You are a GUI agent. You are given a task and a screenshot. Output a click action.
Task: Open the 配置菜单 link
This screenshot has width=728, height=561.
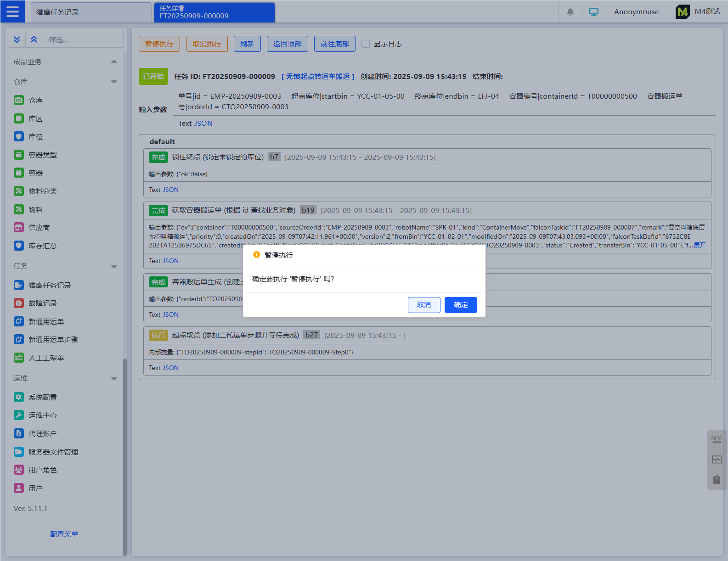[64, 534]
